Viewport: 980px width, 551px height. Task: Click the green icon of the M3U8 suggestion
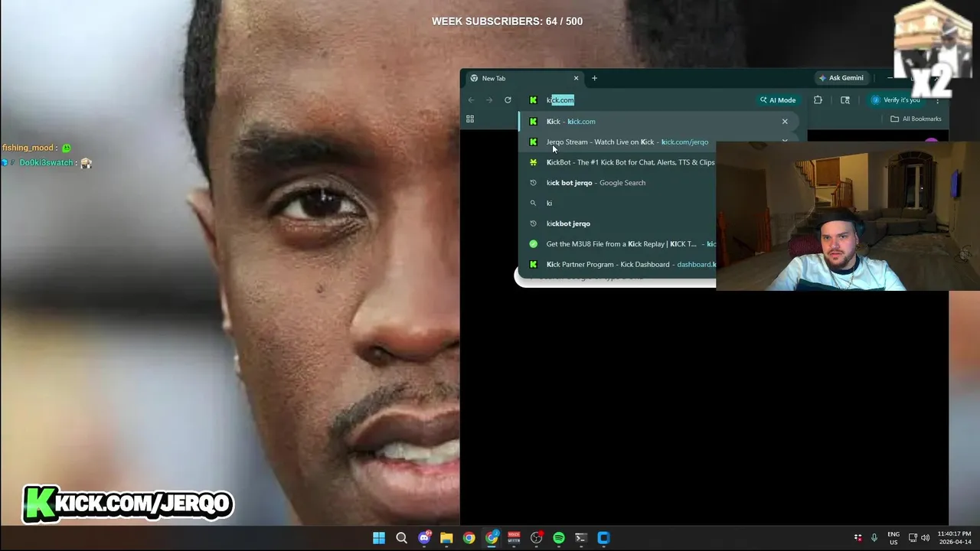coord(534,244)
